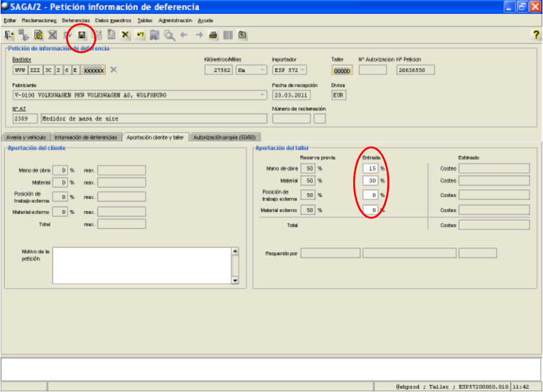Select Aportación cliente y taller tab
543x392 pixels.
155,137
